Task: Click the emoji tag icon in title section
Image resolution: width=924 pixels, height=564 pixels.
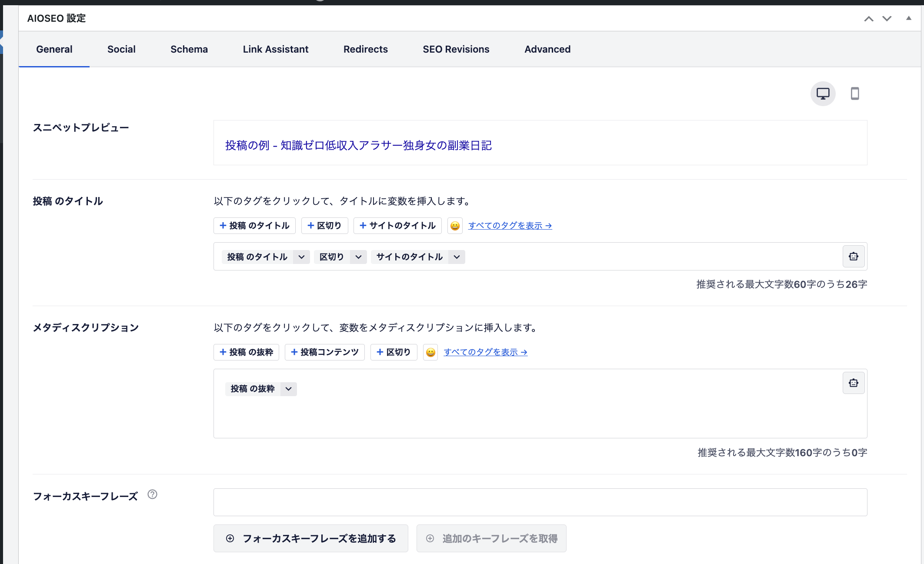Action: [455, 225]
